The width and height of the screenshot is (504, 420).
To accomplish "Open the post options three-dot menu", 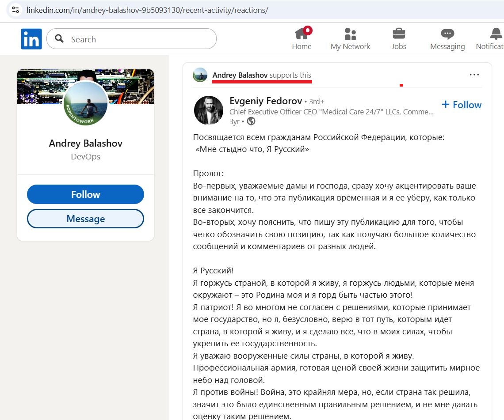I will click(x=474, y=75).
